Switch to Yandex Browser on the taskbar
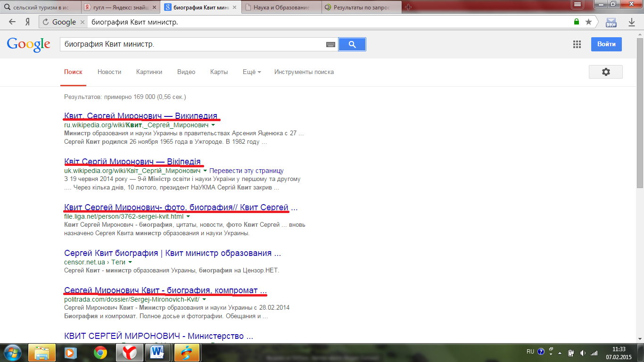644x362 pixels. (130, 353)
